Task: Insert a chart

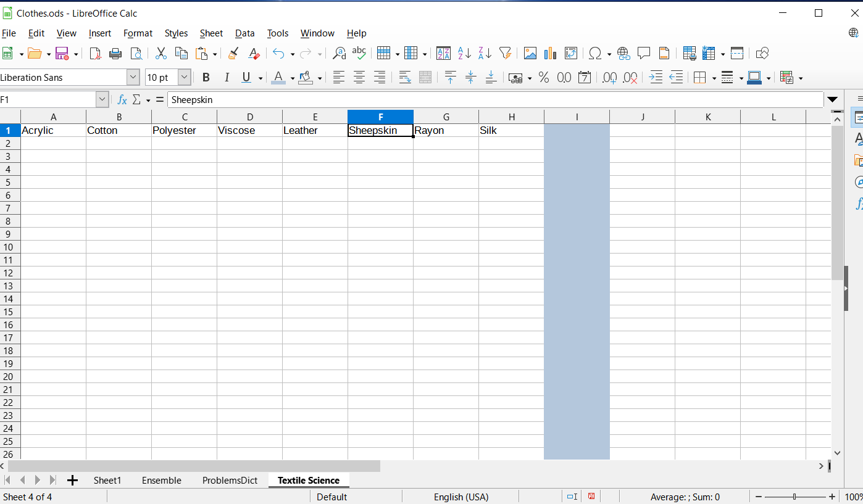Action: (x=551, y=54)
